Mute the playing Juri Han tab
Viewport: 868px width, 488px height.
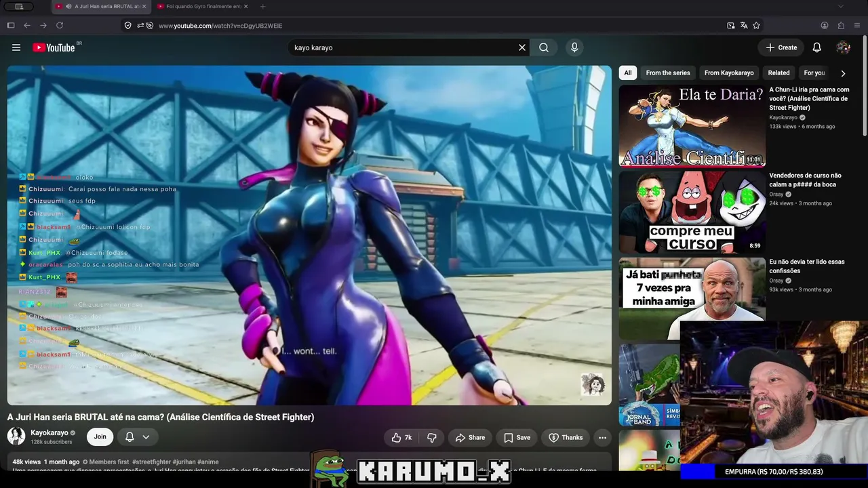[68, 6]
